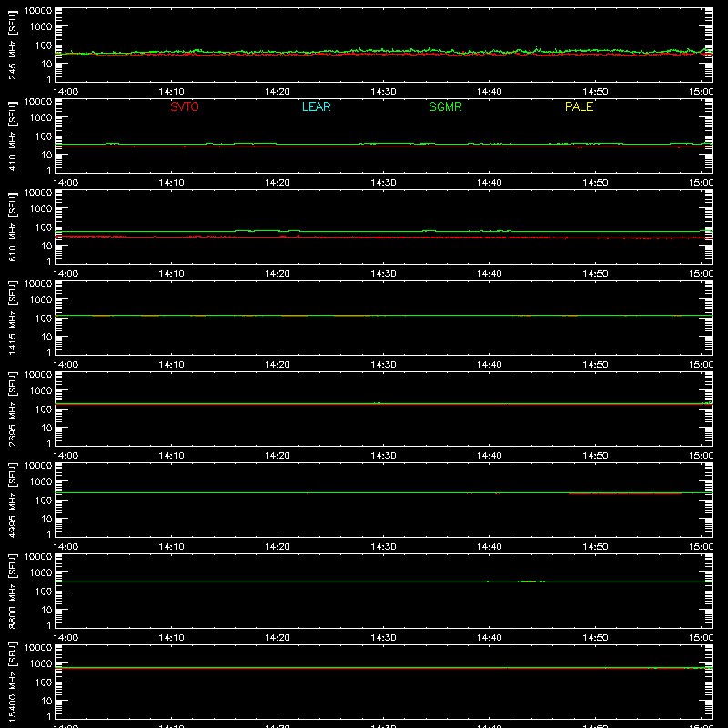Click the green SGMR station label
This screenshot has height=728, width=728.
[445, 106]
